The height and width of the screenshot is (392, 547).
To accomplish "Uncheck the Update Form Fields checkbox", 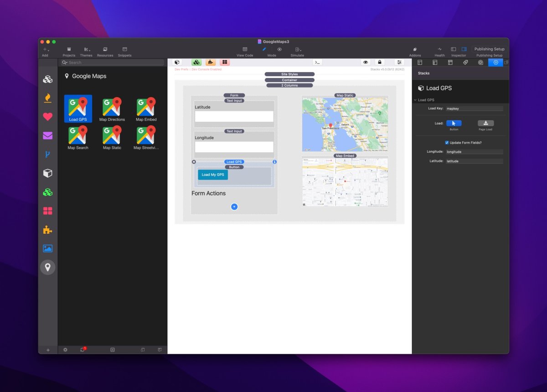I will pos(447,143).
